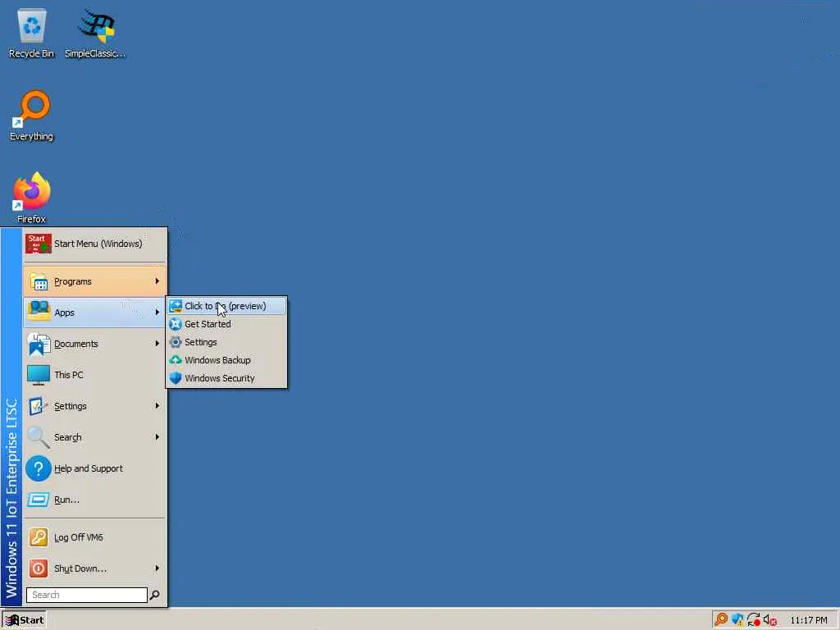
Task: Click the Windows Backup cloud icon
Action: 176,360
